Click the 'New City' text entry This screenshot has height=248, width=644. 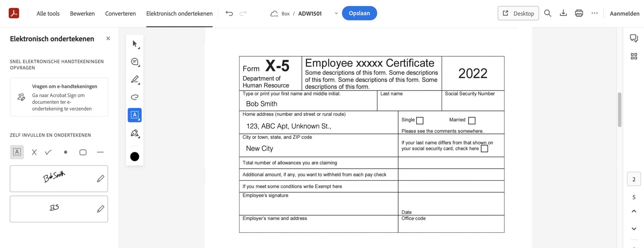(260, 148)
